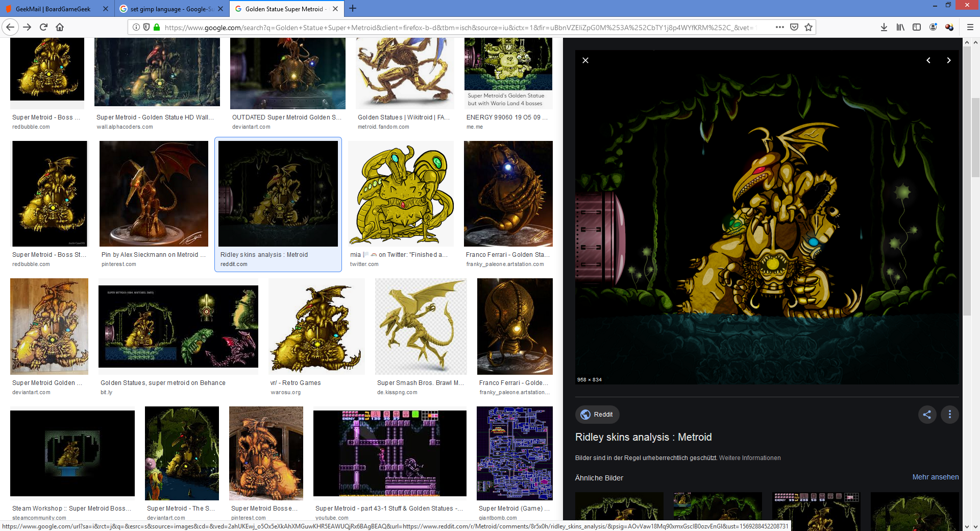Open Steam Workshop Super Metroid Boss thumbnail
The width and height of the screenshot is (980, 531).
[x=72, y=453]
